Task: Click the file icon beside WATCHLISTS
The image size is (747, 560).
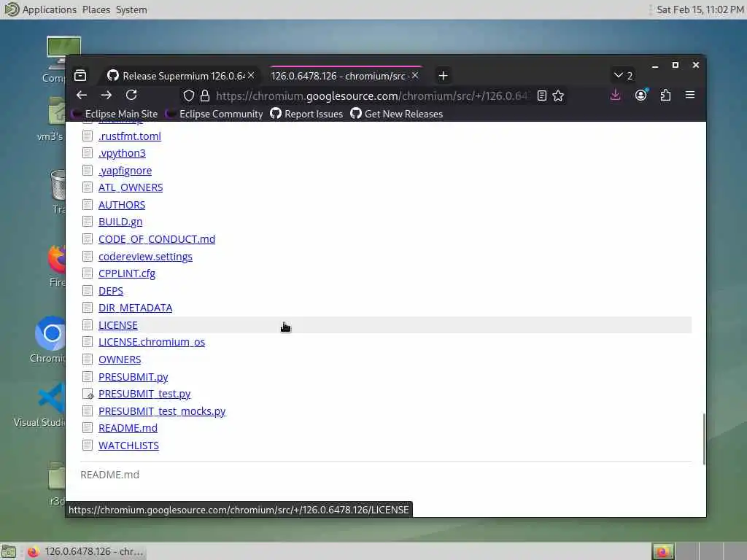Action: tap(88, 446)
